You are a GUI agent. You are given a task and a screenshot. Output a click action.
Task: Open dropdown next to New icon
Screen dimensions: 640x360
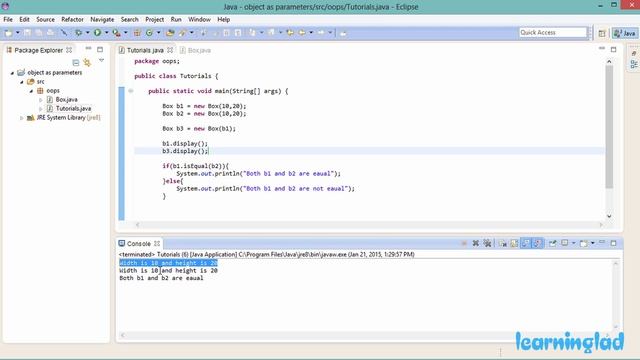click(18, 33)
